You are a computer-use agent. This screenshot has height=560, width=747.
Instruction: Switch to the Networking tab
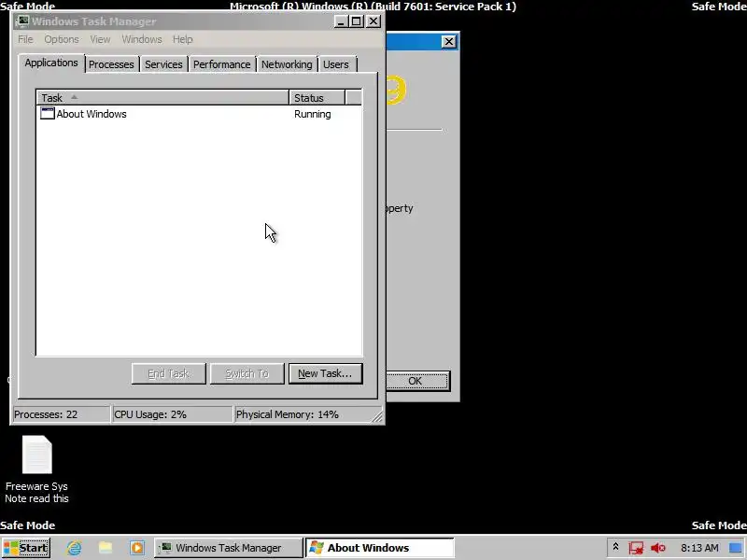click(x=287, y=64)
